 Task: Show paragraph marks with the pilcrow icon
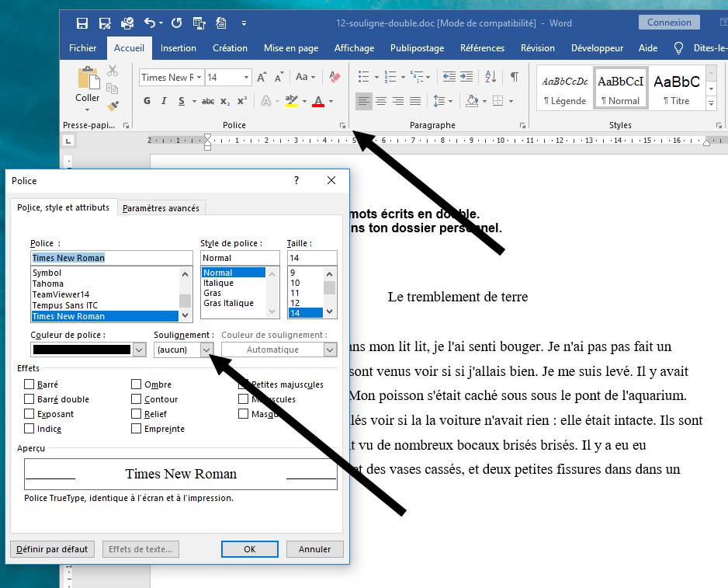(x=514, y=77)
